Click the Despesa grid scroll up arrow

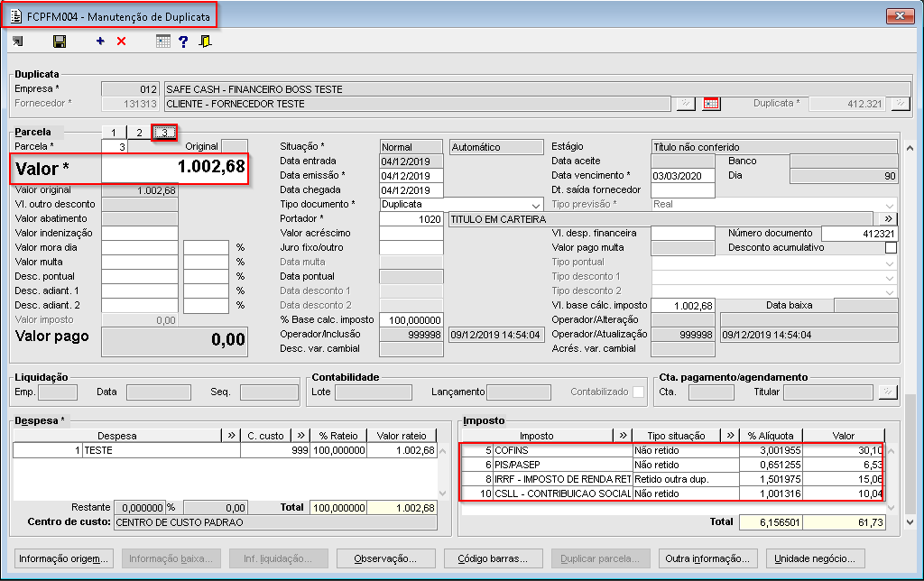click(443, 451)
